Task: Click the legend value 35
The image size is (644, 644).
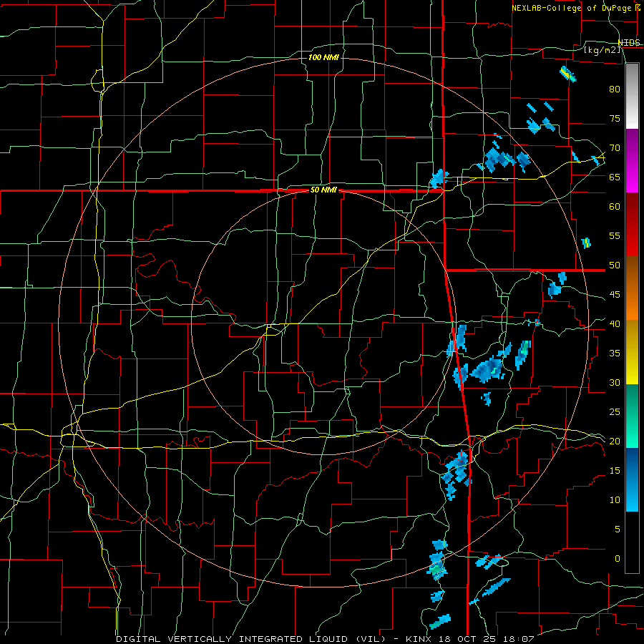Action: point(615,353)
